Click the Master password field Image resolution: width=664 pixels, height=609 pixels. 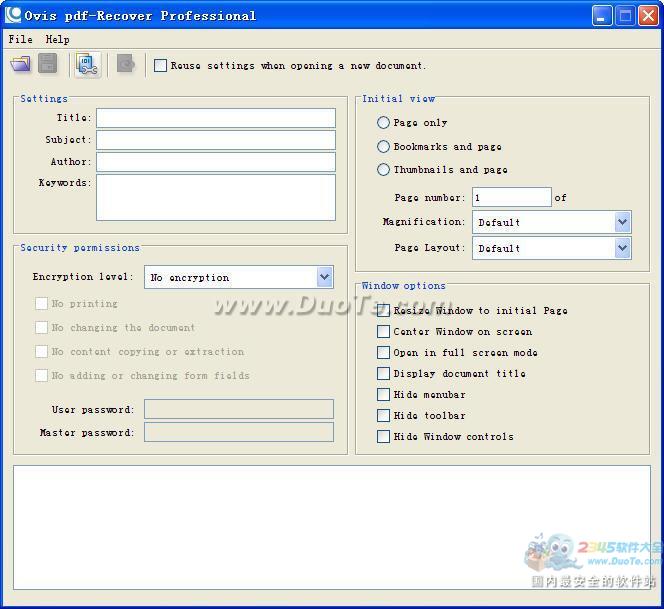(x=239, y=432)
